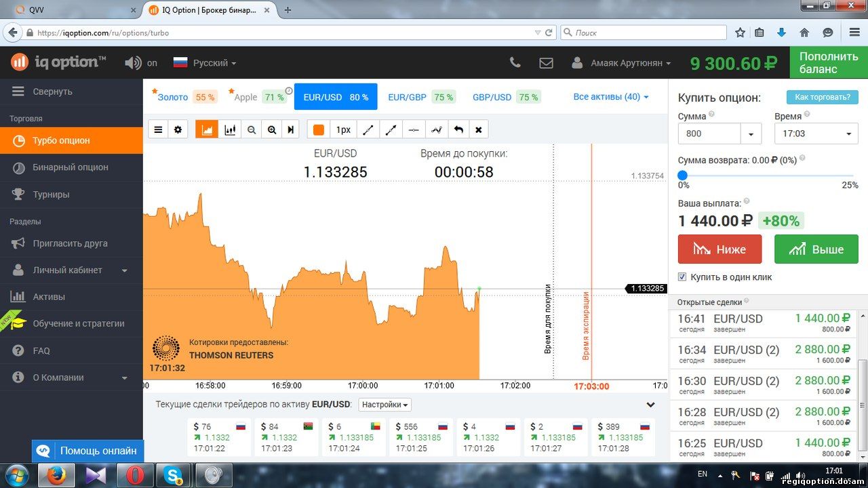Image resolution: width=868 pixels, height=488 pixels.
Task: Open the FAQ sidebar link
Action: pos(71,350)
